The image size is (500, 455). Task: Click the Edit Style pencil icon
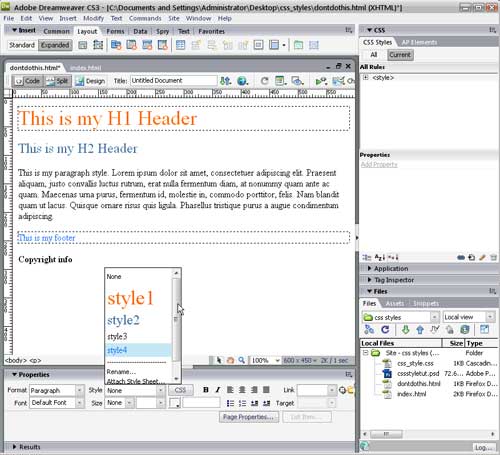click(482, 257)
